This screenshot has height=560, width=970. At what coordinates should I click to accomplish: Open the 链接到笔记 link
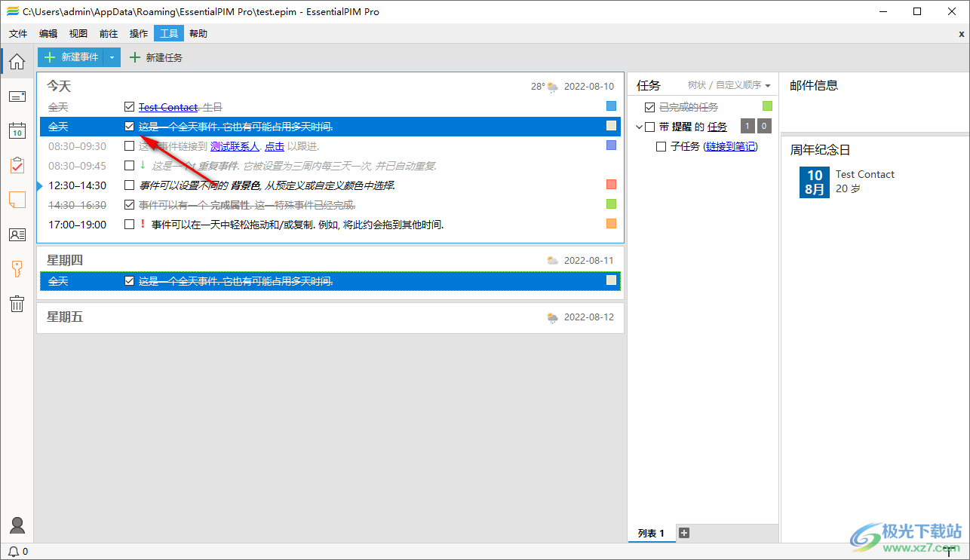coord(731,146)
